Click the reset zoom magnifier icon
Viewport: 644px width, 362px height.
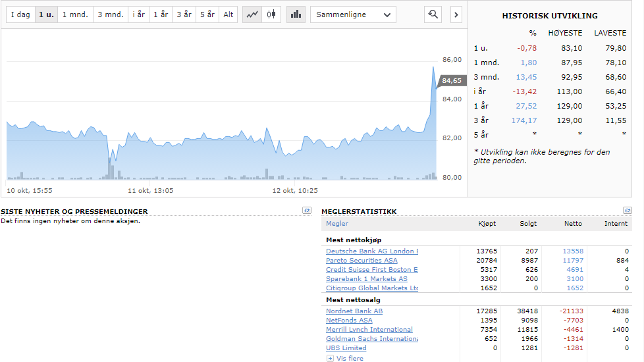433,14
